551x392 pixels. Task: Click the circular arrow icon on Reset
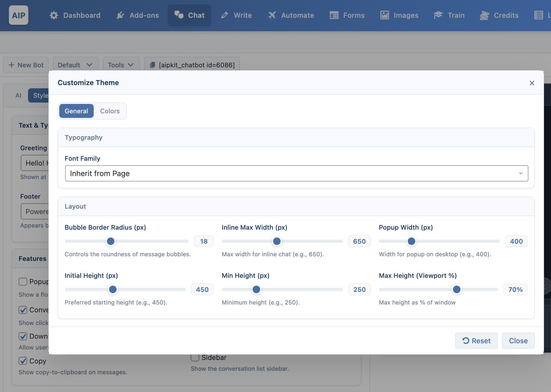tap(466, 341)
